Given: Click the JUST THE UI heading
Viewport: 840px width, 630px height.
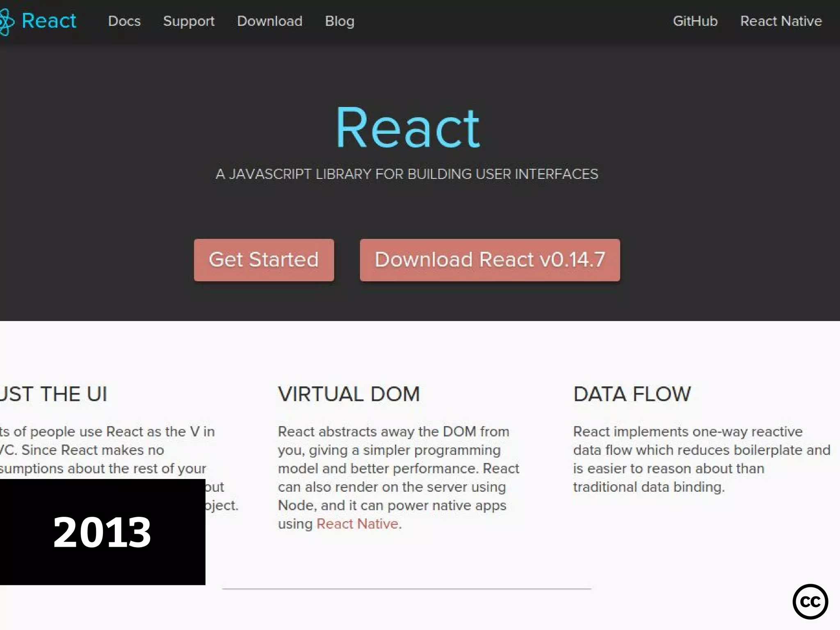Looking at the screenshot, I should click(x=53, y=394).
